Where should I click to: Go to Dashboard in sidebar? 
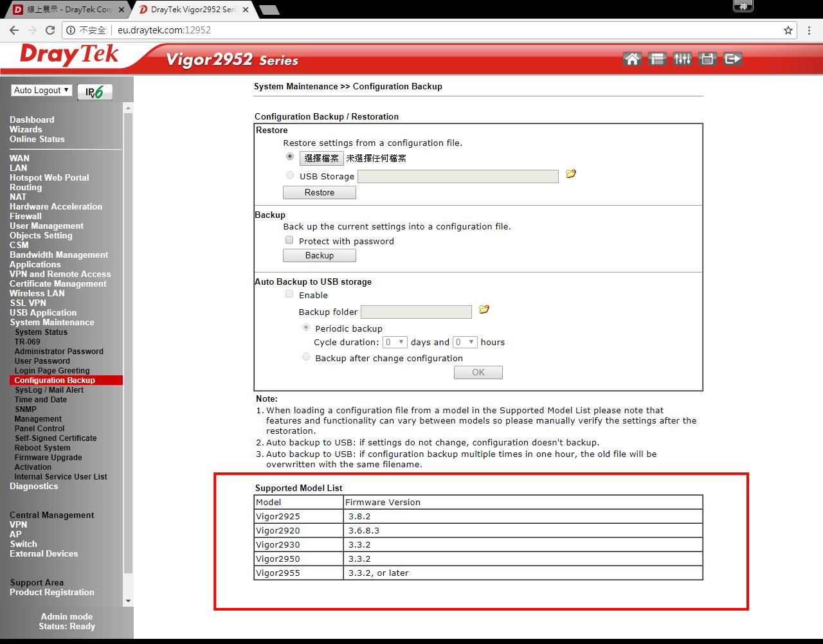pyautogui.click(x=32, y=120)
